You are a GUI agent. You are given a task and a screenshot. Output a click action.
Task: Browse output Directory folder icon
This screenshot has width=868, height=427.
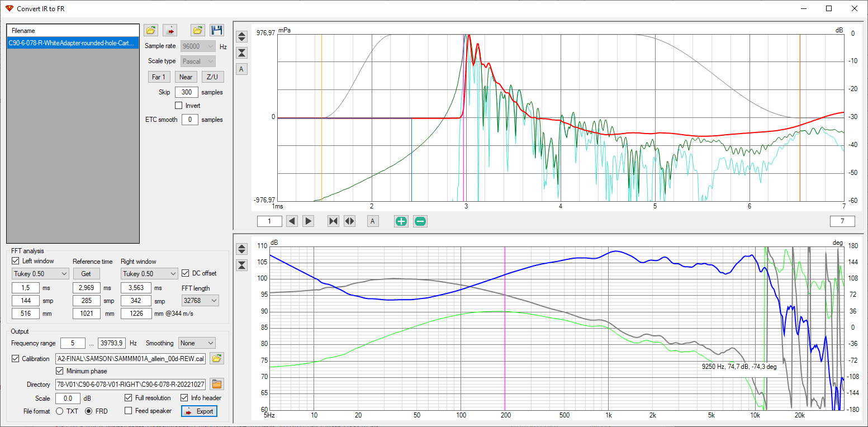pyautogui.click(x=217, y=384)
